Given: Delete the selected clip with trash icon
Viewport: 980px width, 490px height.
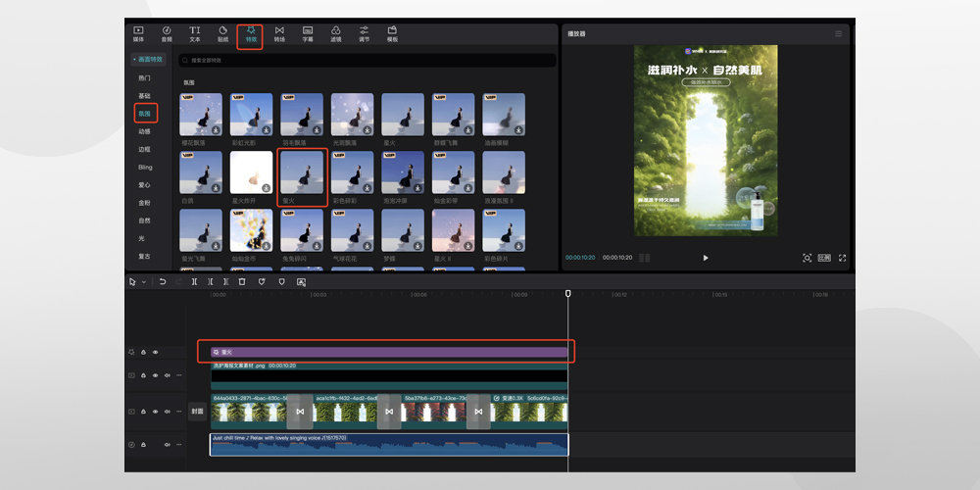Looking at the screenshot, I should pyautogui.click(x=242, y=282).
